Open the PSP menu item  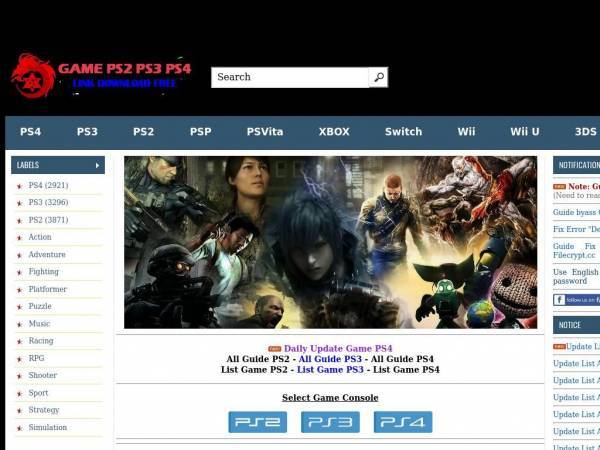tap(201, 132)
